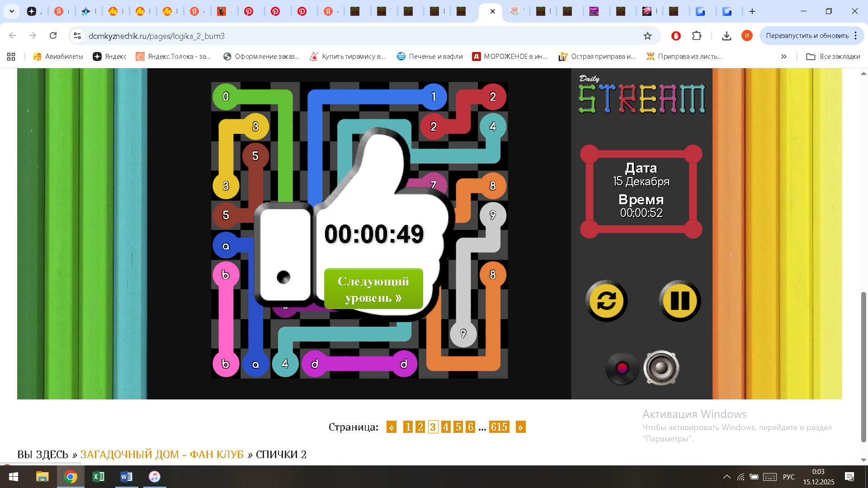Open Chrome downloads icon
Screen dimensions: 868x488
(x=726, y=36)
